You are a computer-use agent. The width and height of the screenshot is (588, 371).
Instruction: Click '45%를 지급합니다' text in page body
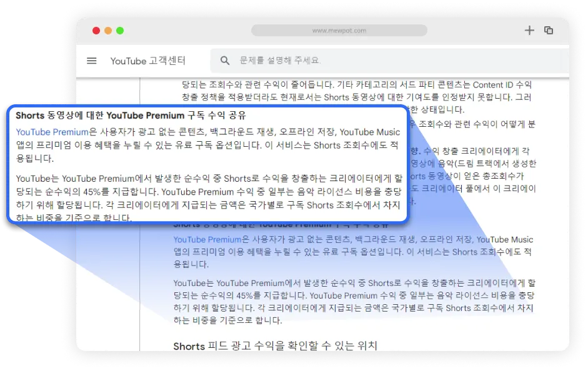[271, 295]
